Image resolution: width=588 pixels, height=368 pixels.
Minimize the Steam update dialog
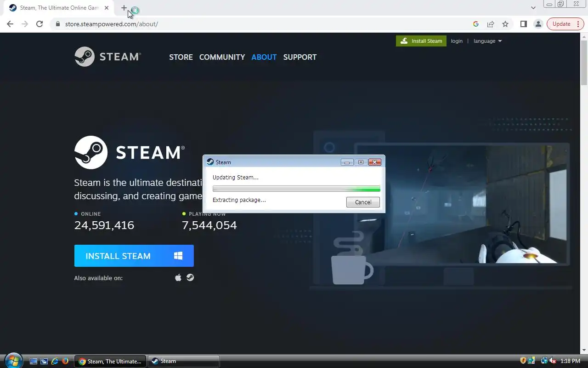click(347, 162)
